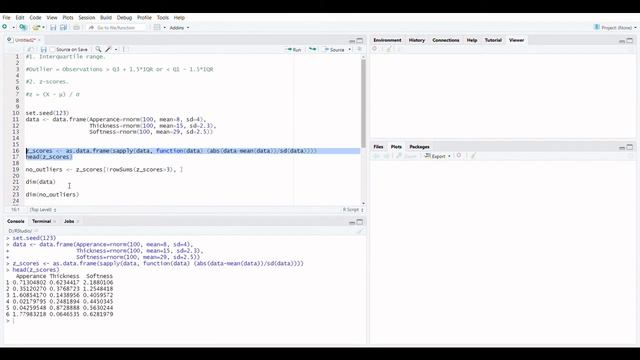
Task: Click the clear console broom icon
Action: [x=359, y=231]
